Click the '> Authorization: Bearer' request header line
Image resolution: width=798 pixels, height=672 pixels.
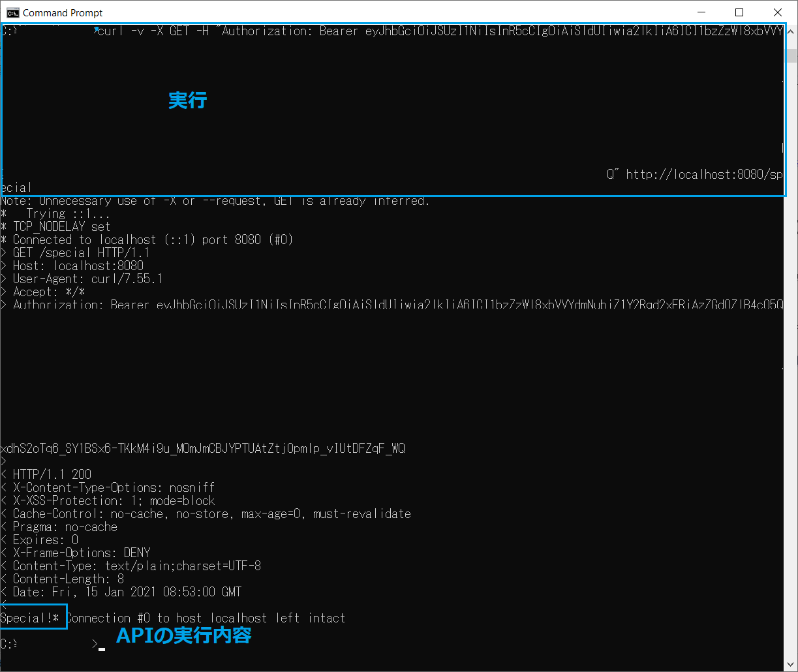point(391,305)
